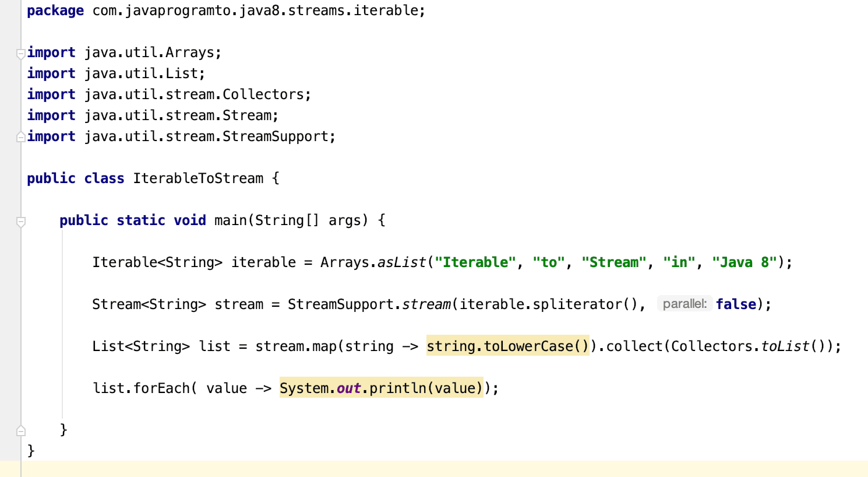Click the asList method call

coord(403,262)
